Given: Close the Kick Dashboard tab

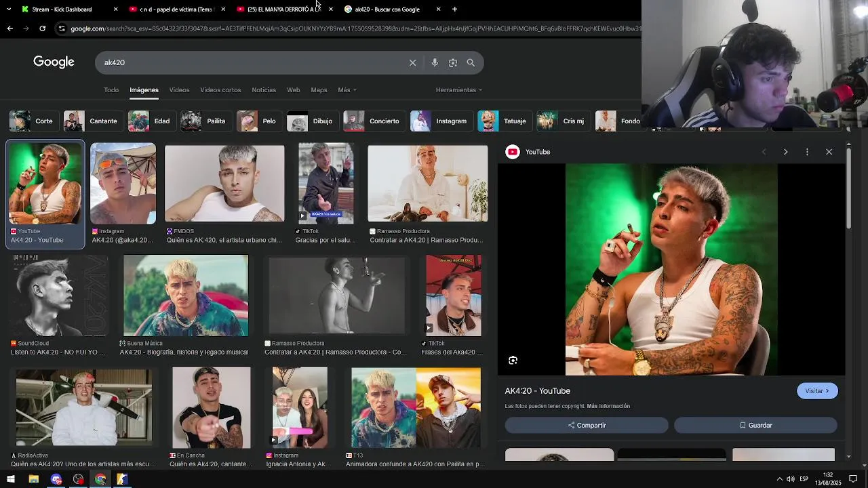Looking at the screenshot, I should pos(115,9).
